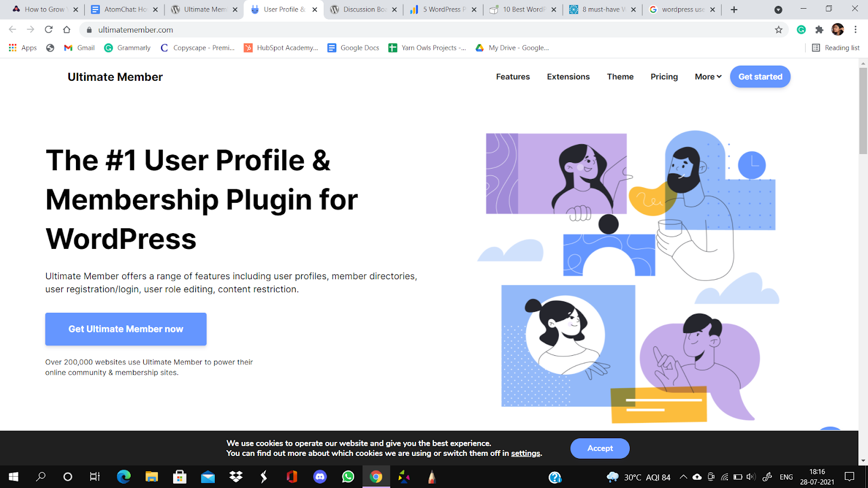The image size is (868, 488).
Task: Open a new browser tab
Action: (734, 9)
